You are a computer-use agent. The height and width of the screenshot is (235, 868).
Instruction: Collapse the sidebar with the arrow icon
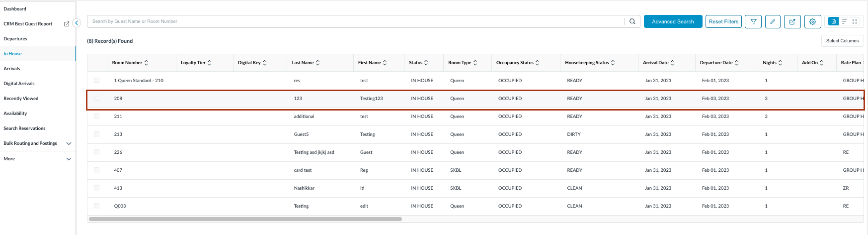pyautogui.click(x=77, y=23)
